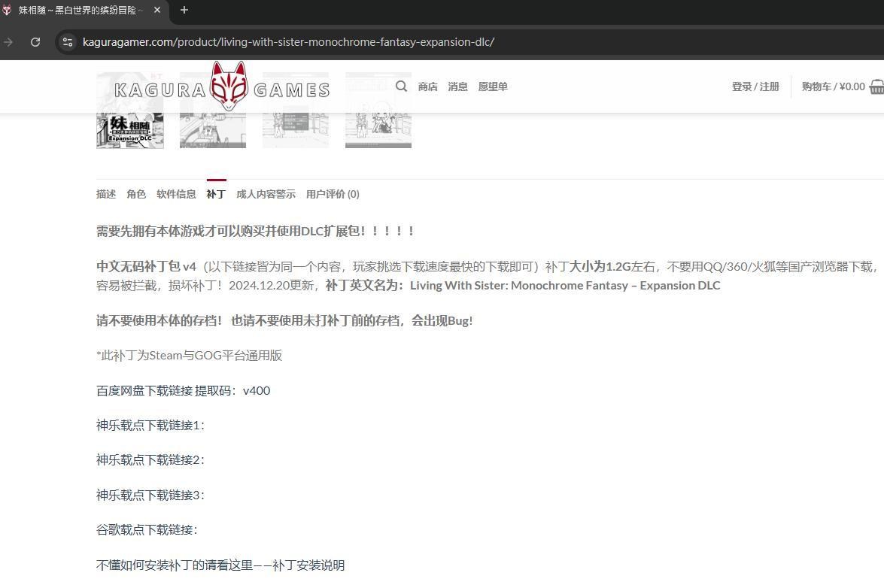Click the 提取码 v400 text
The height and width of the screenshot is (588, 884).
232,391
